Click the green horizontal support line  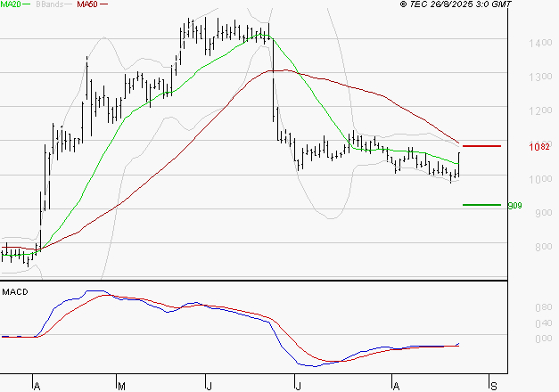(481, 205)
